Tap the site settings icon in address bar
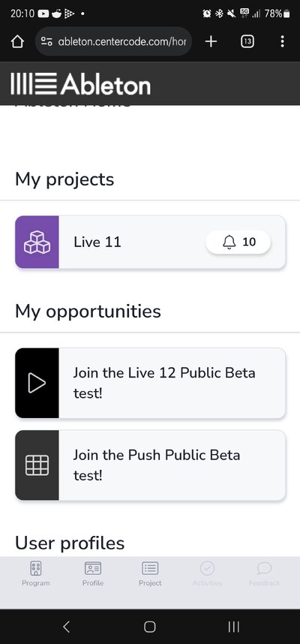300x644 pixels. (x=46, y=41)
